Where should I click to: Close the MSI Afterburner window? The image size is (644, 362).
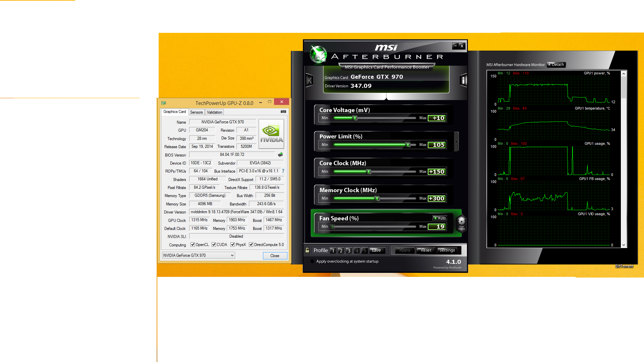point(462,46)
